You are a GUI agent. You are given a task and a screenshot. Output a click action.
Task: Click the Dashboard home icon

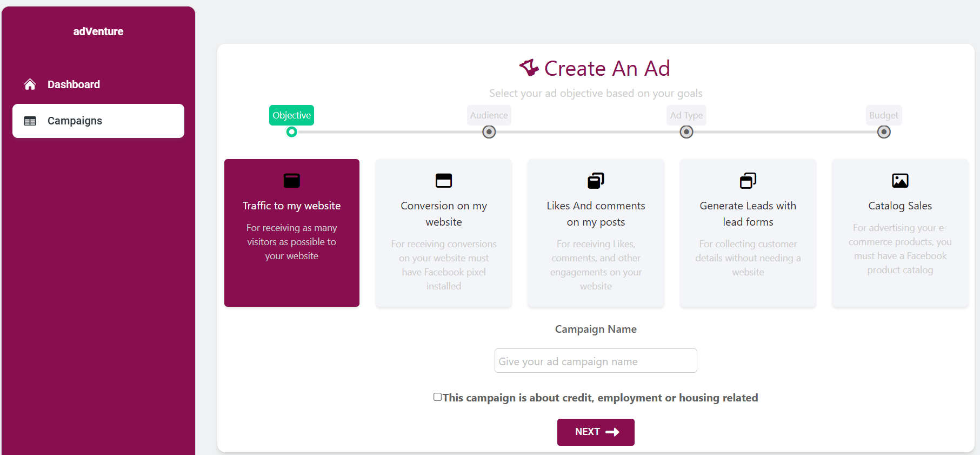[30, 84]
